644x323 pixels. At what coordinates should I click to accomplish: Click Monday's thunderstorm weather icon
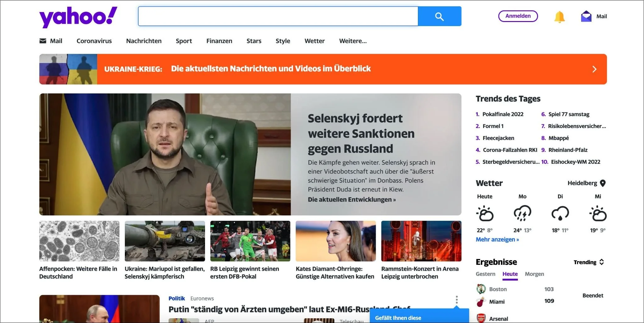(522, 213)
